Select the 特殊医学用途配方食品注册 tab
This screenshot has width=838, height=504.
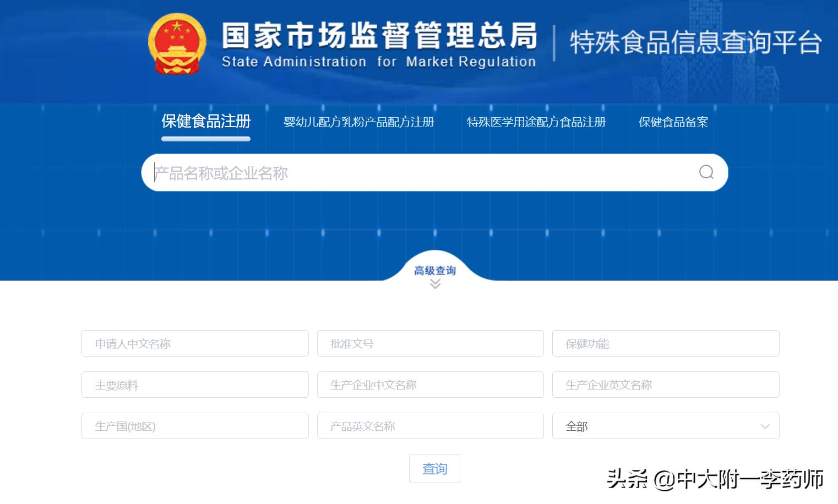536,122
